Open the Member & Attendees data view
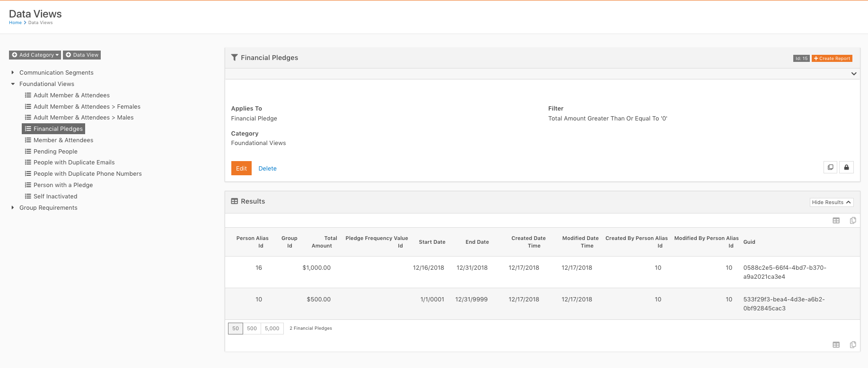 point(63,140)
